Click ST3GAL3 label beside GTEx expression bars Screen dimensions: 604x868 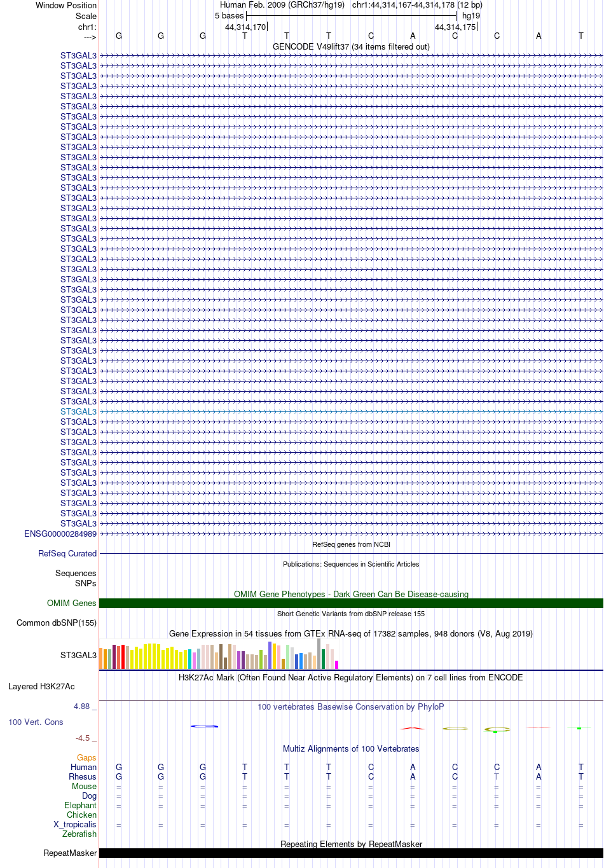pos(78,655)
